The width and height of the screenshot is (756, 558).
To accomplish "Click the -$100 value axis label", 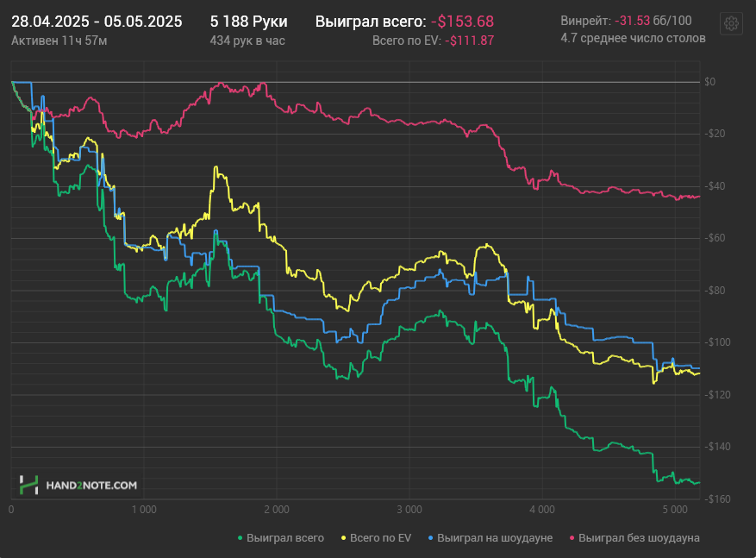I will coord(717,342).
